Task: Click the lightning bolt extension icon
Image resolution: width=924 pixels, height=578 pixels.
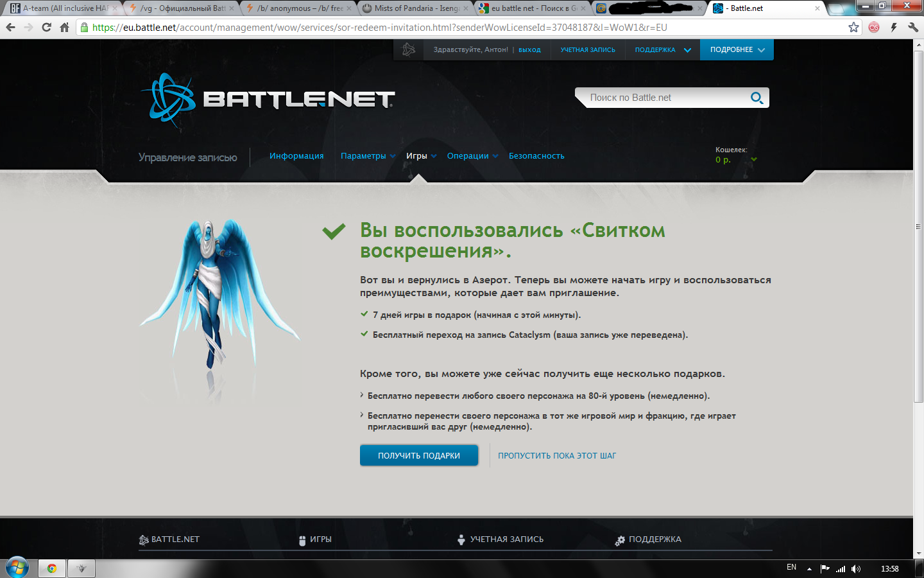Action: [893, 28]
